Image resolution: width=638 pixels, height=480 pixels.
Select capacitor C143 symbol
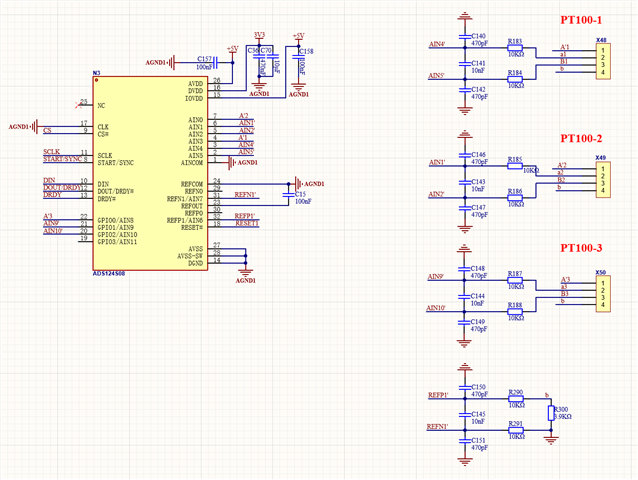[x=464, y=183]
